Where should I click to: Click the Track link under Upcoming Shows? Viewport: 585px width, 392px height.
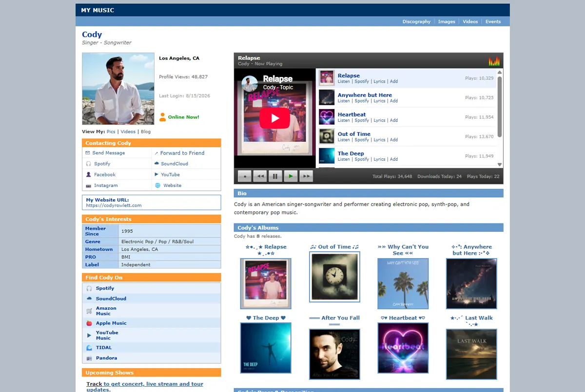point(94,384)
